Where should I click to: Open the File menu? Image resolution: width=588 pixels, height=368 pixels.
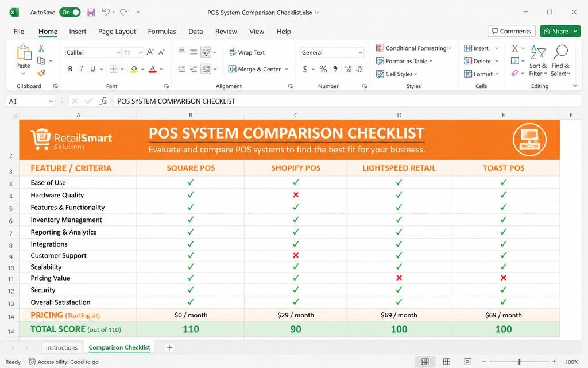(x=19, y=32)
